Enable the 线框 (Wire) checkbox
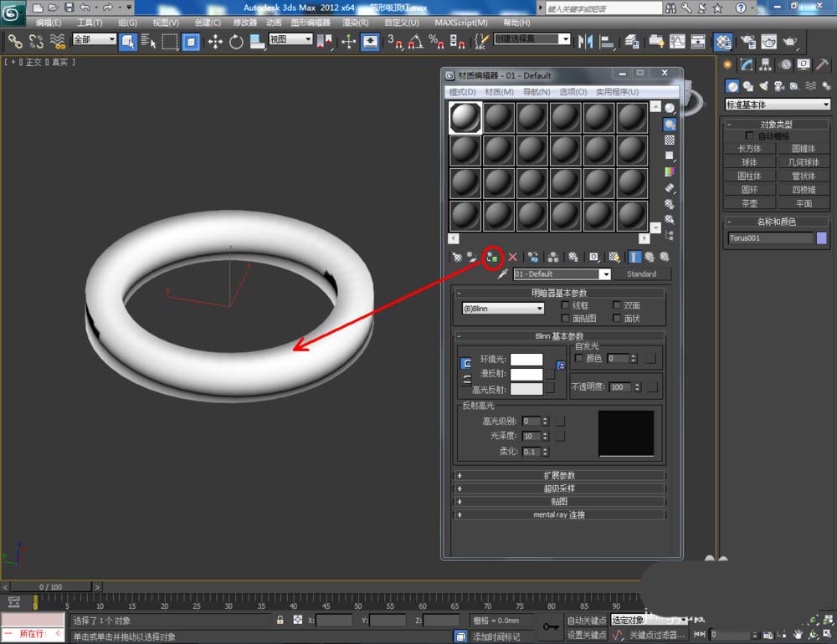 click(565, 305)
